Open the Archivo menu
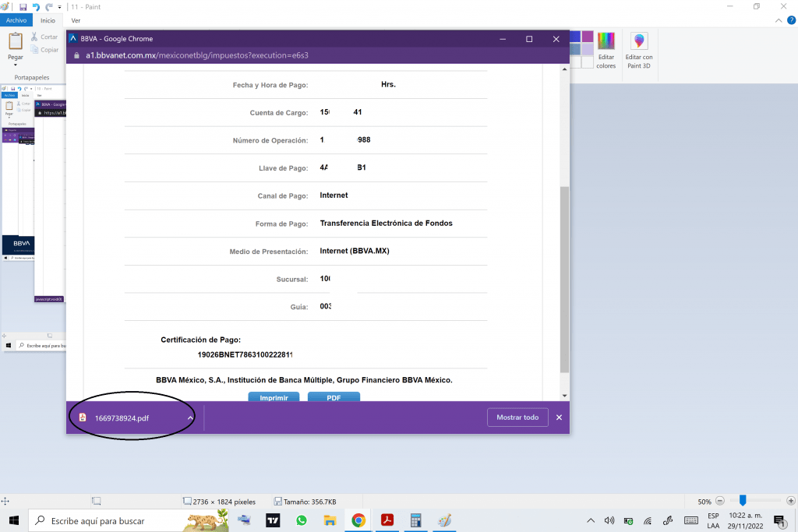This screenshot has height=532, width=798. pyautogui.click(x=16, y=20)
